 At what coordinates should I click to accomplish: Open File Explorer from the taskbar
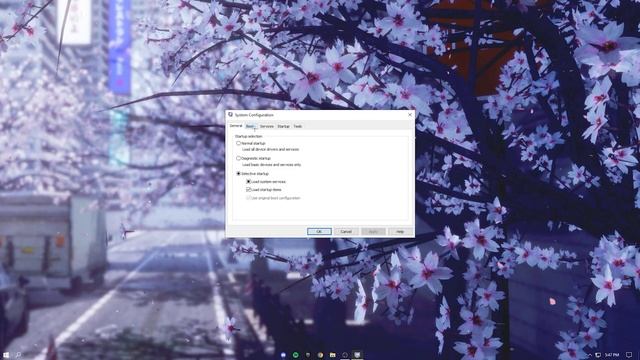click(333, 355)
